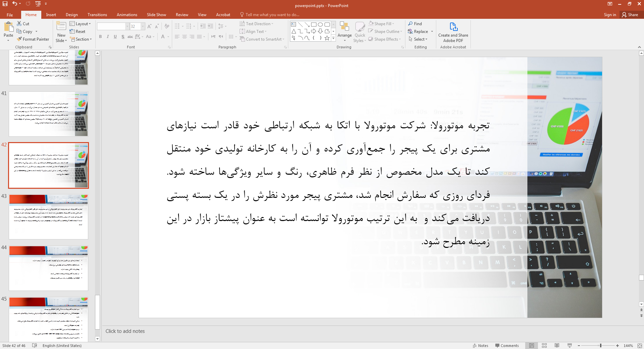
Task: Open Shape Effects dropdown
Action: (x=385, y=39)
